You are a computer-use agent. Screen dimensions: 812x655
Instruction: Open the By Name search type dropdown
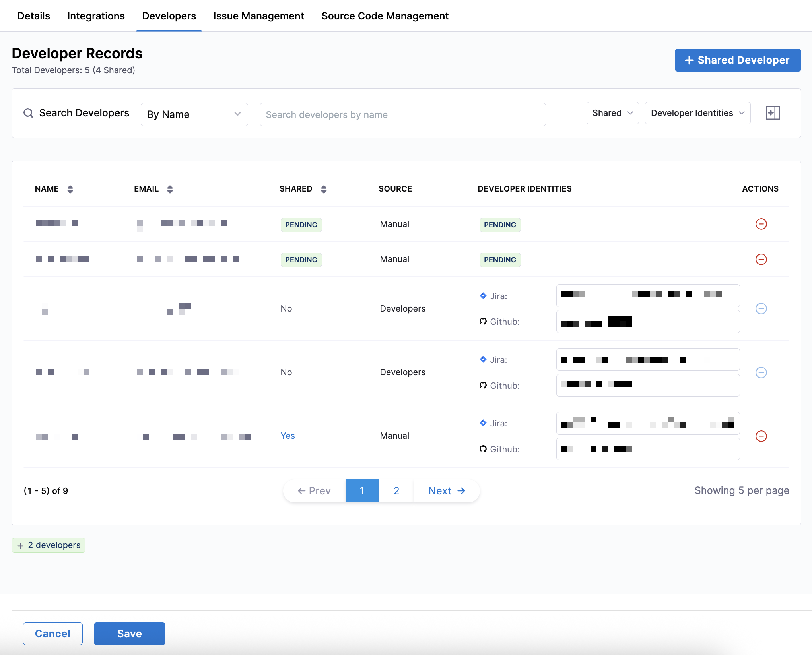click(x=194, y=114)
